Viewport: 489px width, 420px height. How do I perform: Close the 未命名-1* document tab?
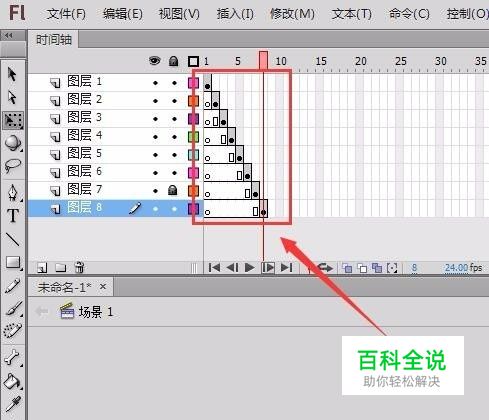pos(103,286)
